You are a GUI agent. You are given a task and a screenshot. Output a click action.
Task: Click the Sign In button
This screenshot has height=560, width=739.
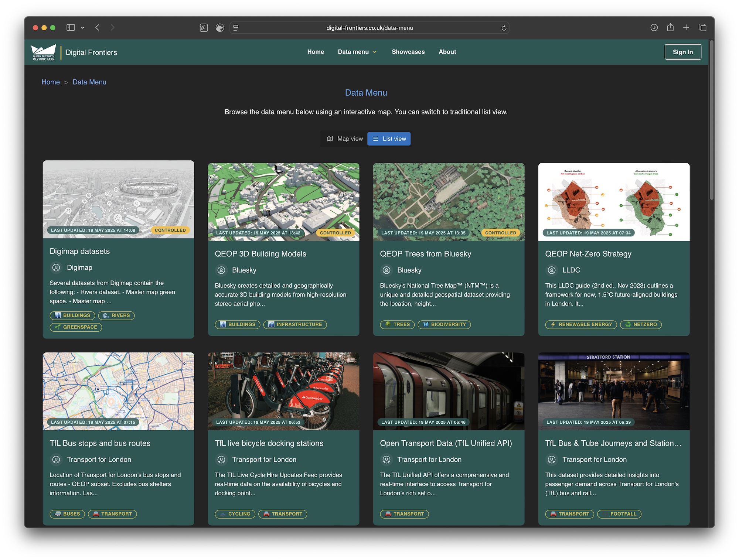[x=683, y=52]
